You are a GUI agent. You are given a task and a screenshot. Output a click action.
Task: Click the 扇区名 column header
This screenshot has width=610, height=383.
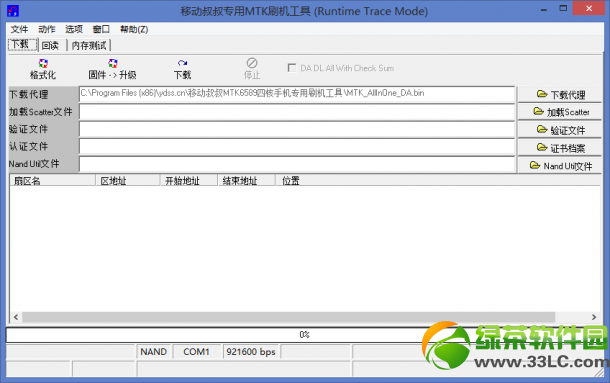tap(53, 180)
